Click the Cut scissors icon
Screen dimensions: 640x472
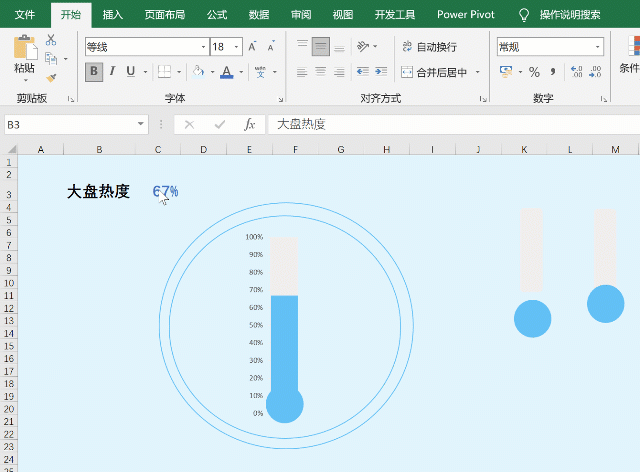click(x=51, y=40)
